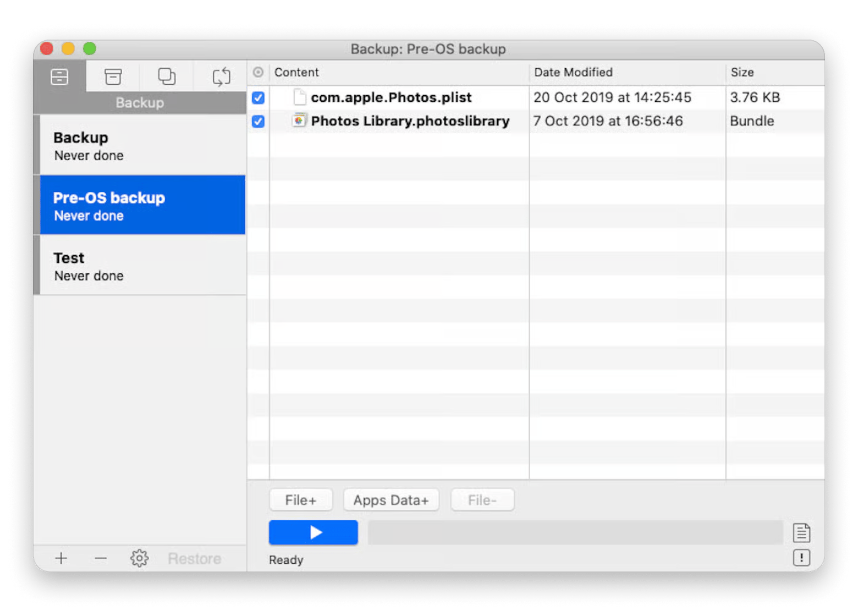Screen dimensions: 858x616
Task: Open the log document icon
Action: (801, 532)
